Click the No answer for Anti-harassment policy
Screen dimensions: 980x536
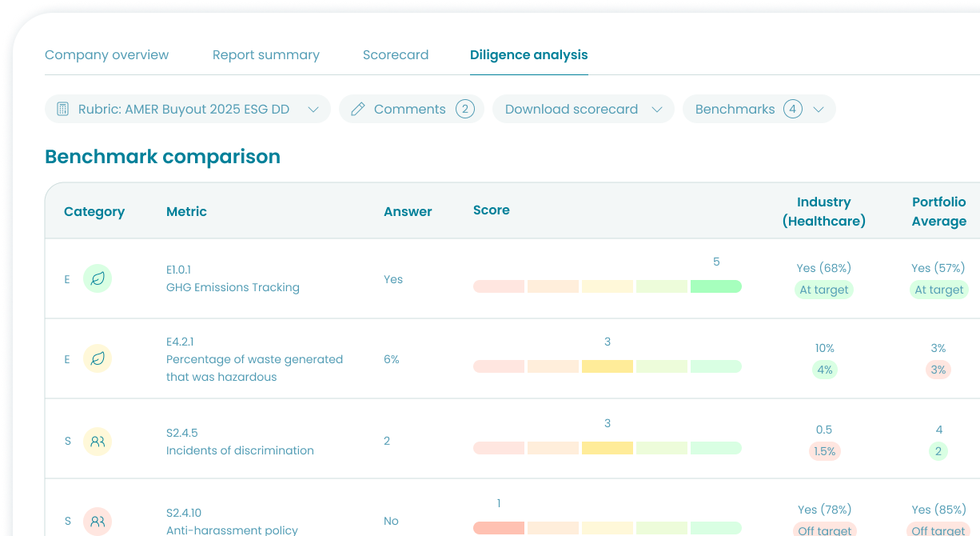click(391, 521)
